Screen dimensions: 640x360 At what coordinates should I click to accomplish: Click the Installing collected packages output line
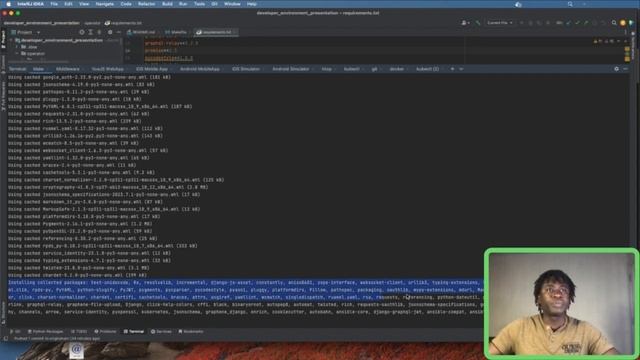click(x=245, y=282)
